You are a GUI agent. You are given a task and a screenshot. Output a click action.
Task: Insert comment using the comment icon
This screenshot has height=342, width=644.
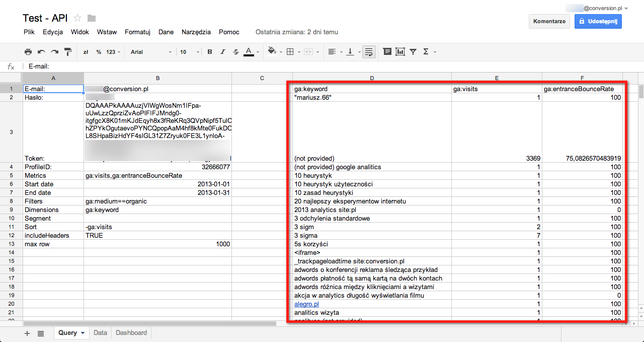coord(387,52)
